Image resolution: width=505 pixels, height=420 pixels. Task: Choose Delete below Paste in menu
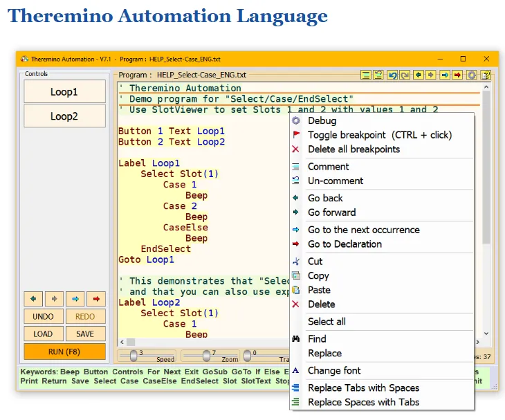pos(382,304)
